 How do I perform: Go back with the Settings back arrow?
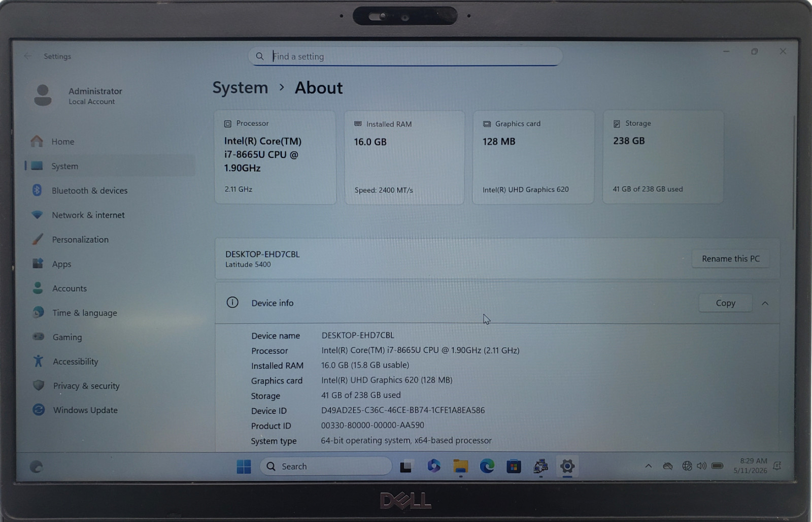point(27,56)
